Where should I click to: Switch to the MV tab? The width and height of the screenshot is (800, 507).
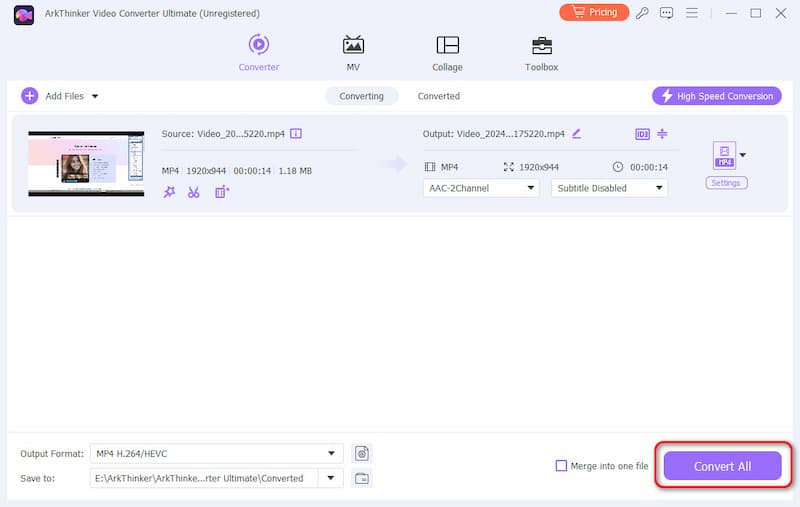pyautogui.click(x=353, y=53)
